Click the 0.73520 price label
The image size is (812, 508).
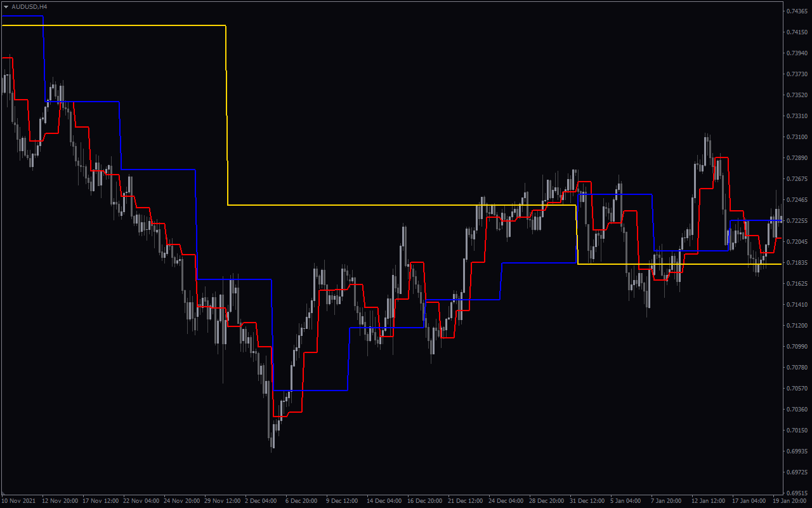click(797, 95)
